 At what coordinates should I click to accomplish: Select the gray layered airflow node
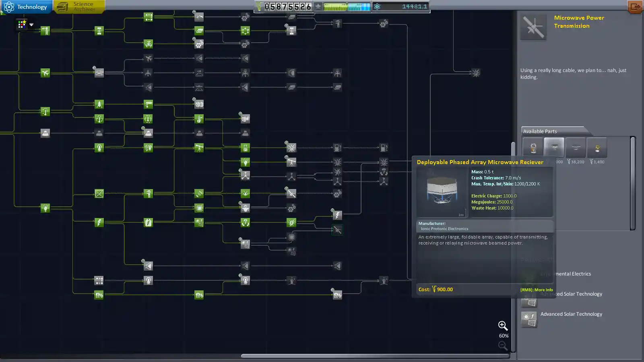[x=99, y=73]
